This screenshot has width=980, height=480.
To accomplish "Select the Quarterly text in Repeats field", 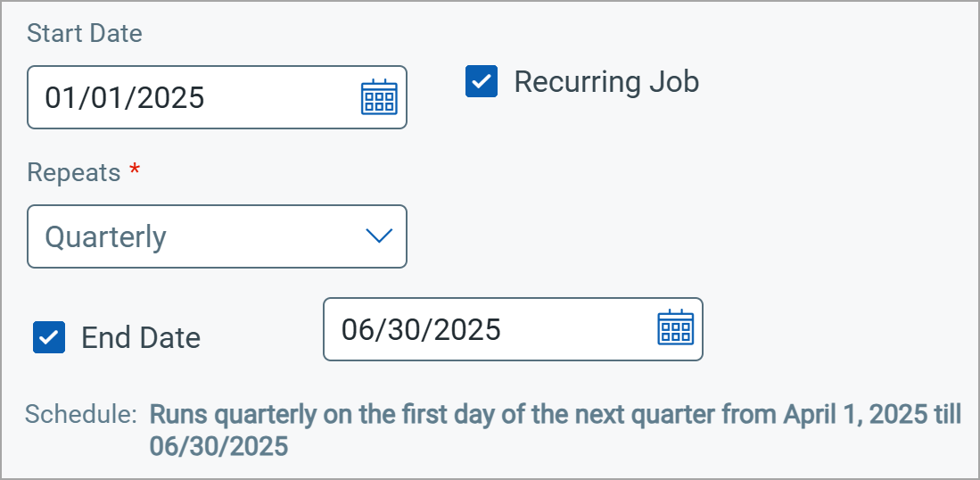I will pos(105,237).
